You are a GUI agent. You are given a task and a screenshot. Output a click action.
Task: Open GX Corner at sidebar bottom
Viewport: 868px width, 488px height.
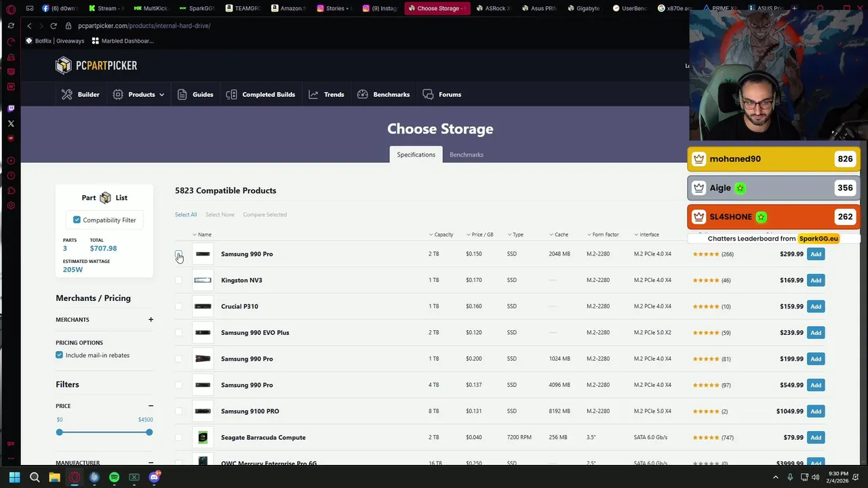coord(11,443)
